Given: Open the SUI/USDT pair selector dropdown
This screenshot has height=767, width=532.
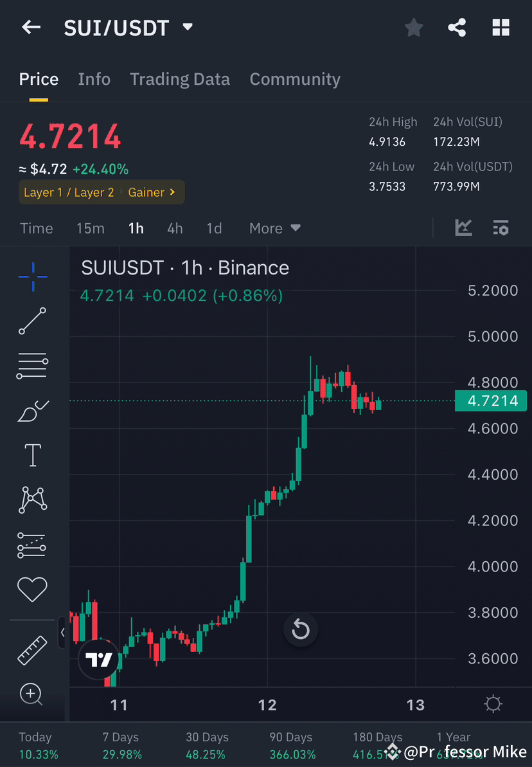Looking at the screenshot, I should [x=186, y=27].
